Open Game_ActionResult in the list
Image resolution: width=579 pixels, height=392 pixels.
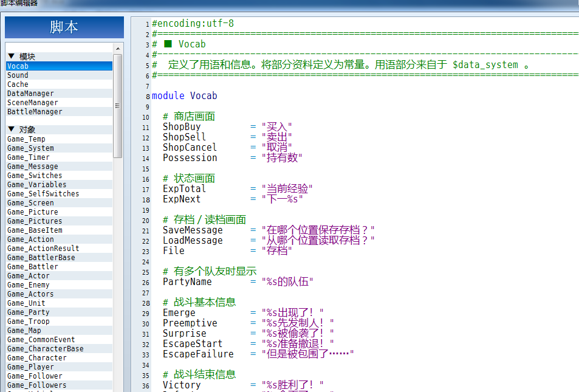(60, 249)
